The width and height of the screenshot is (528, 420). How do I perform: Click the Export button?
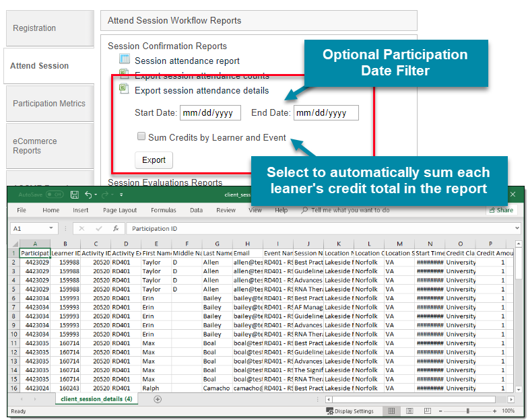pos(154,160)
